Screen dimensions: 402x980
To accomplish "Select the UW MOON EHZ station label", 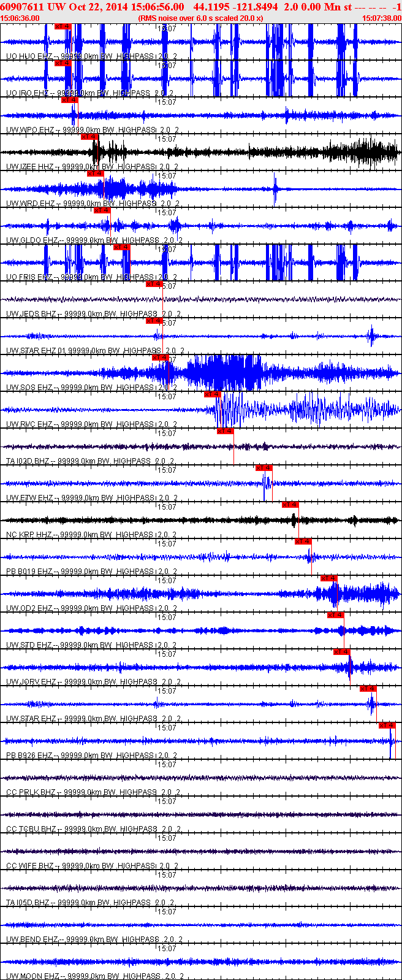I will (x=95, y=976).
